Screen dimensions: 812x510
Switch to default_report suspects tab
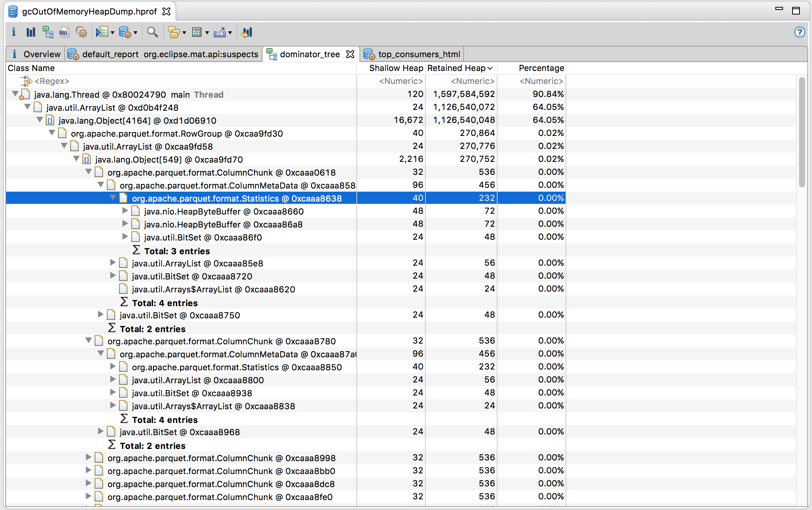163,54
